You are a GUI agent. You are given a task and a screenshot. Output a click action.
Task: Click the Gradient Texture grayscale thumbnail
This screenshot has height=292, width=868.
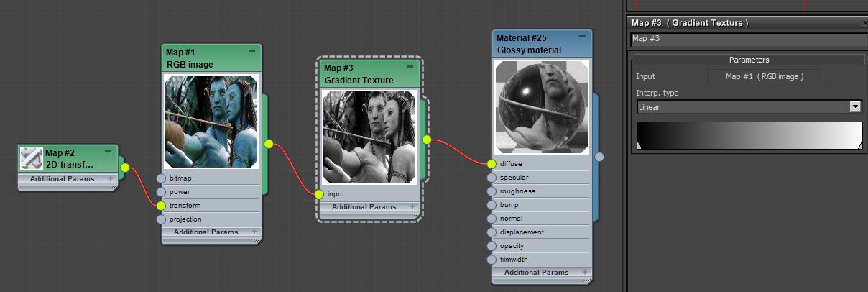click(369, 138)
